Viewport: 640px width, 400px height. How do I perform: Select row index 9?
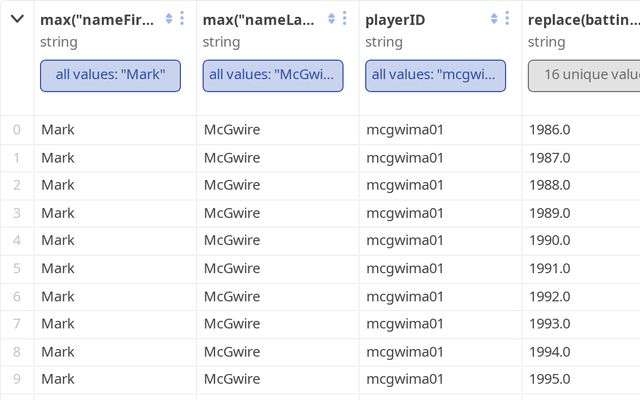(16, 379)
